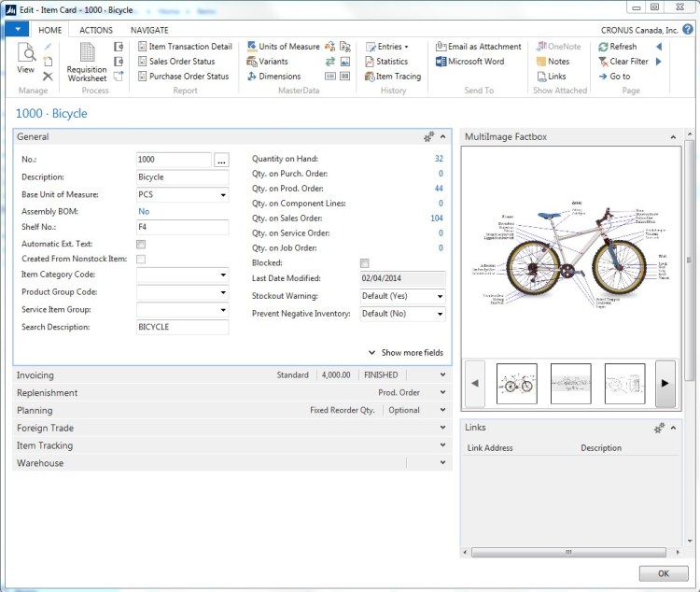Open Dimensions in MasterData
The image size is (700, 592).
tap(273, 77)
